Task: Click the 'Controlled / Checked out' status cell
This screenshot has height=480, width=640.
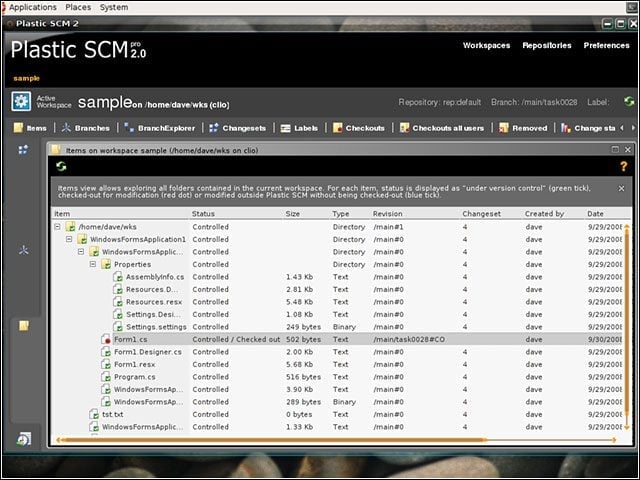Action: 236,339
